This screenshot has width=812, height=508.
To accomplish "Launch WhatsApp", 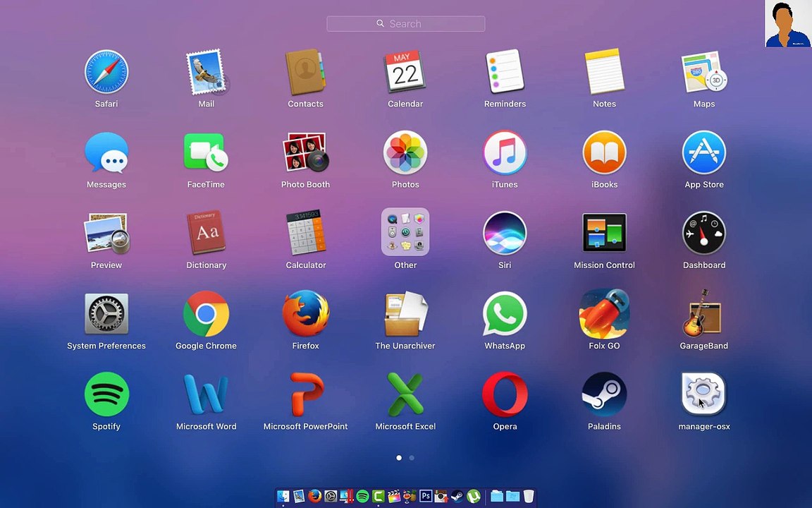I will (x=505, y=313).
